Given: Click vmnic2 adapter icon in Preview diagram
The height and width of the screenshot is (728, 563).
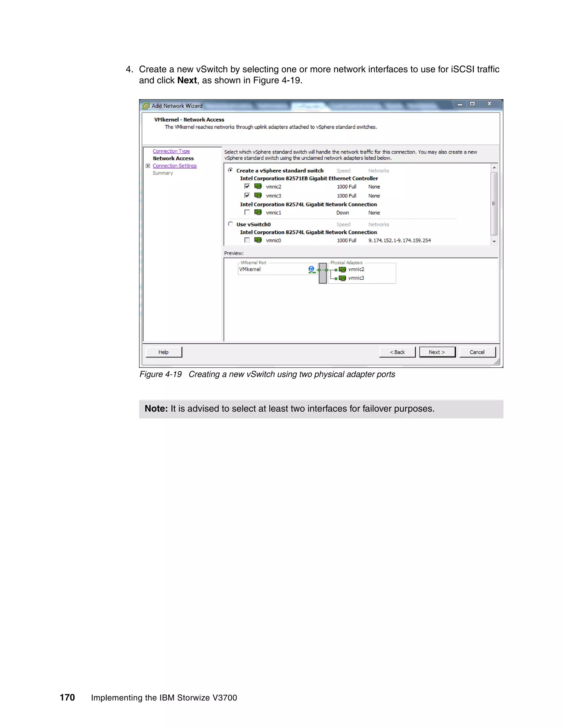Looking at the screenshot, I should (x=342, y=269).
